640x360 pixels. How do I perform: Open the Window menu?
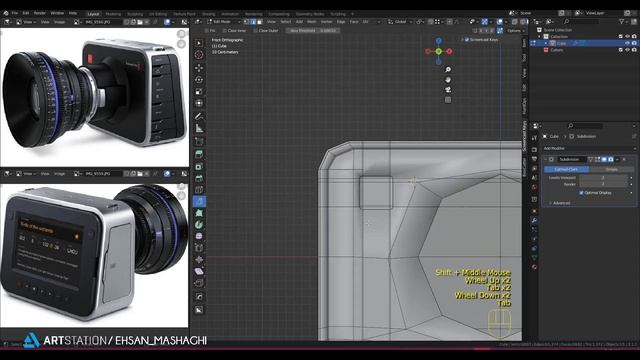(x=57, y=13)
